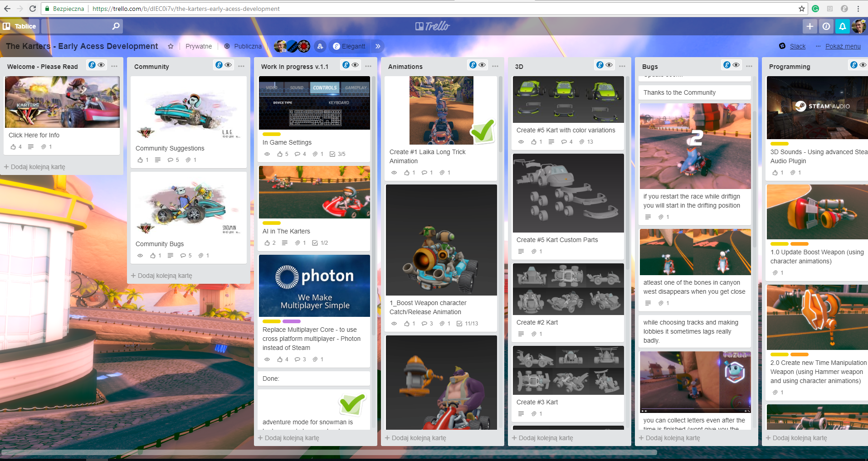Click the Slack link
Screen dimensions: 868x461
pos(797,46)
